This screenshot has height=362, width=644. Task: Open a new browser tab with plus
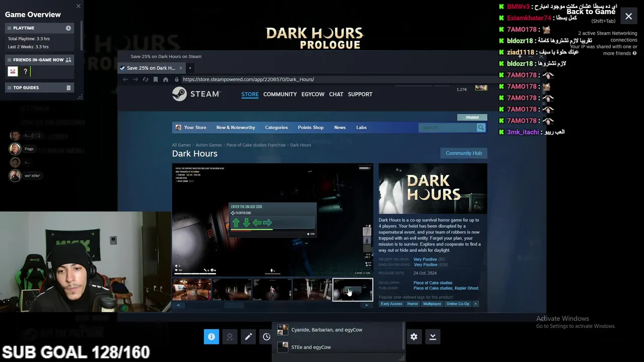click(x=190, y=68)
